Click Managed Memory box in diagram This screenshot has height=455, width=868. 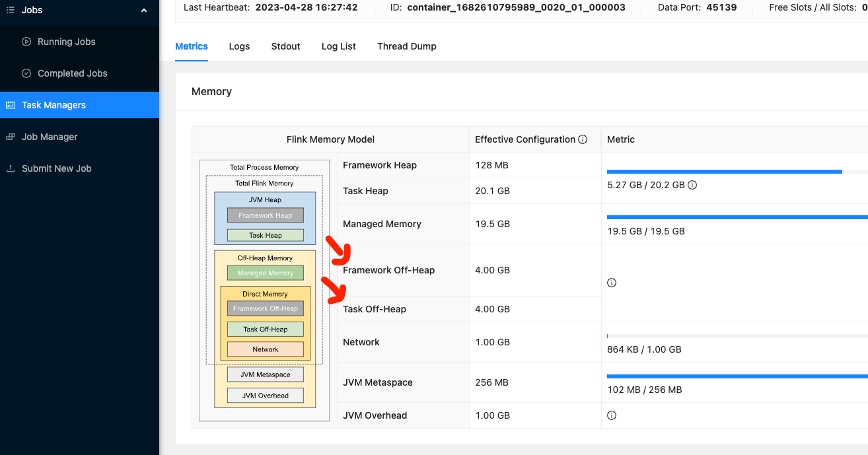pyautogui.click(x=266, y=273)
